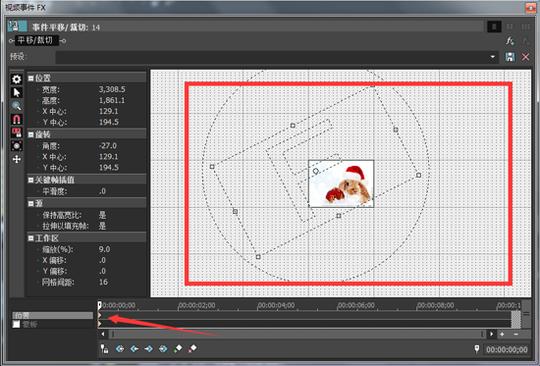The width and height of the screenshot is (540, 366).
Task: Click the crop rectangle's topmost edge handle
Action: click(x=292, y=126)
